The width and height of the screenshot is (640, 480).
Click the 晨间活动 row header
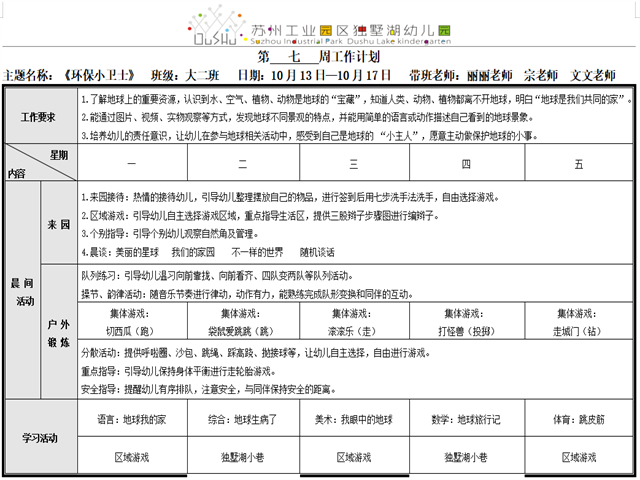(22, 290)
